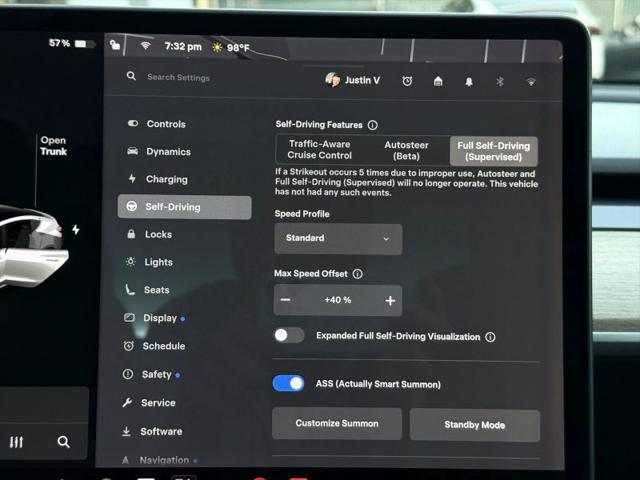Select Traffic-Aware Cruise Control option
The image size is (640, 480).
tap(320, 150)
